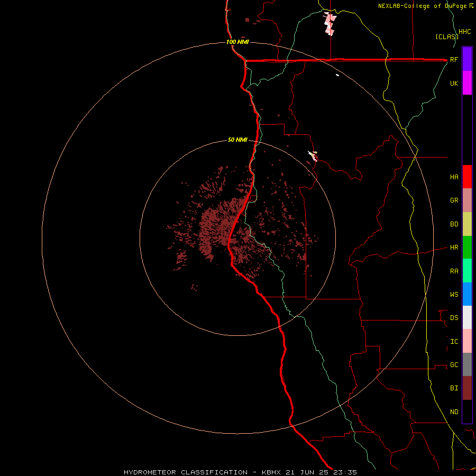Click the pink IC legend color swatch
The width and height of the screenshot is (476, 476).
(x=467, y=341)
